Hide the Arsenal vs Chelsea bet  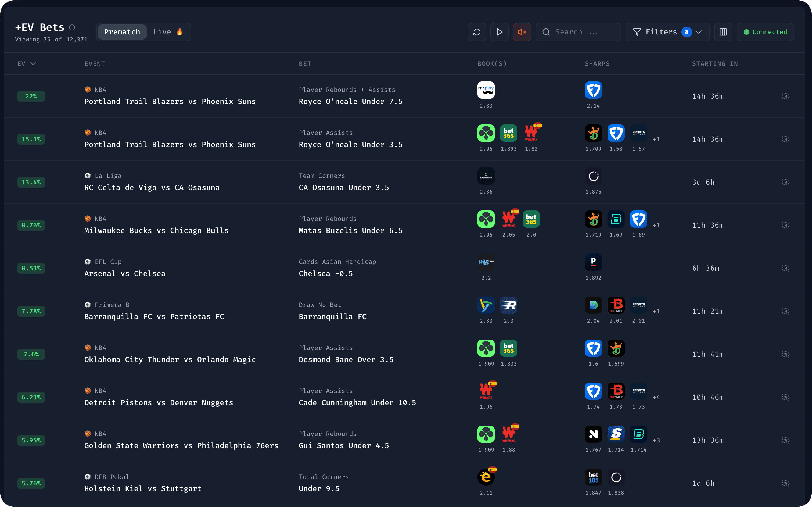coord(786,268)
